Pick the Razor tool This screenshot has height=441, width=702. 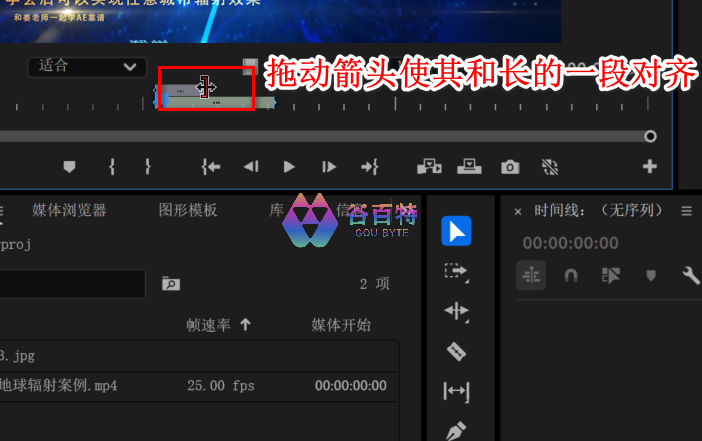tap(456, 351)
